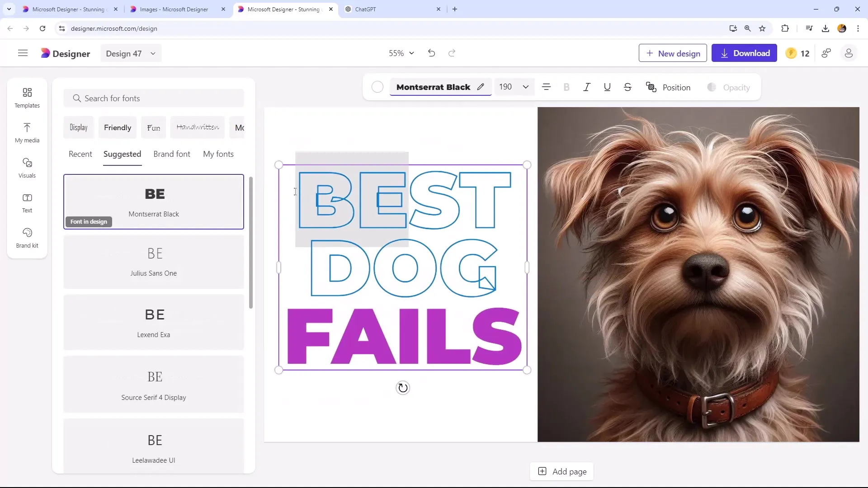Open the Position options

coord(668,87)
